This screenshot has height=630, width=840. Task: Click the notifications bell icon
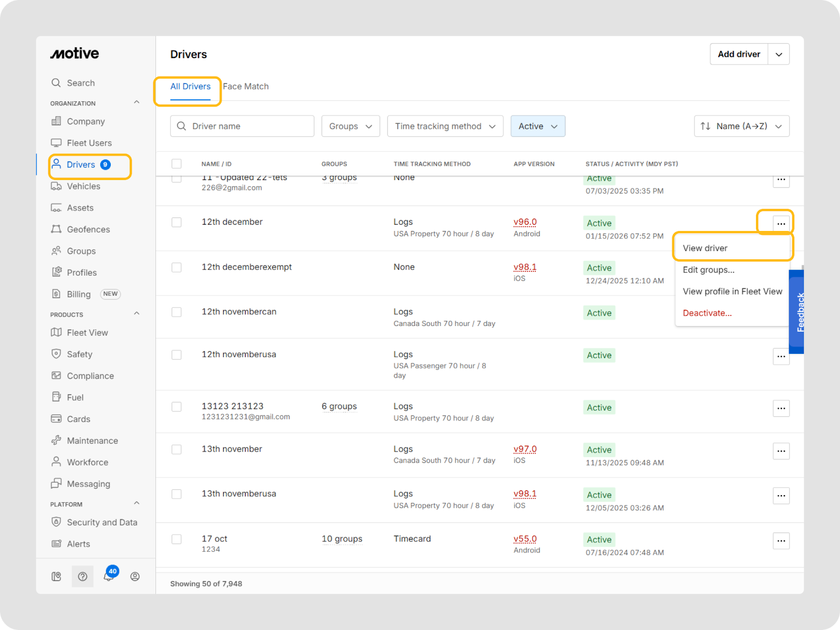click(x=108, y=577)
